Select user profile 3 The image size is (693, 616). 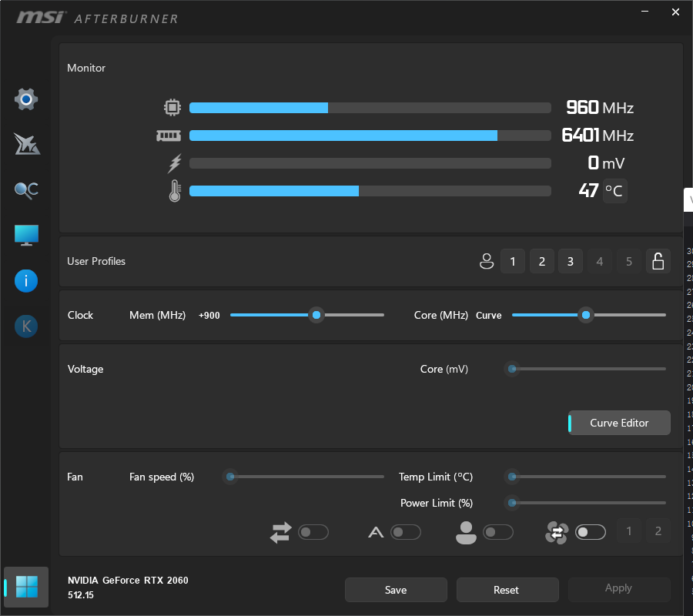pyautogui.click(x=571, y=261)
